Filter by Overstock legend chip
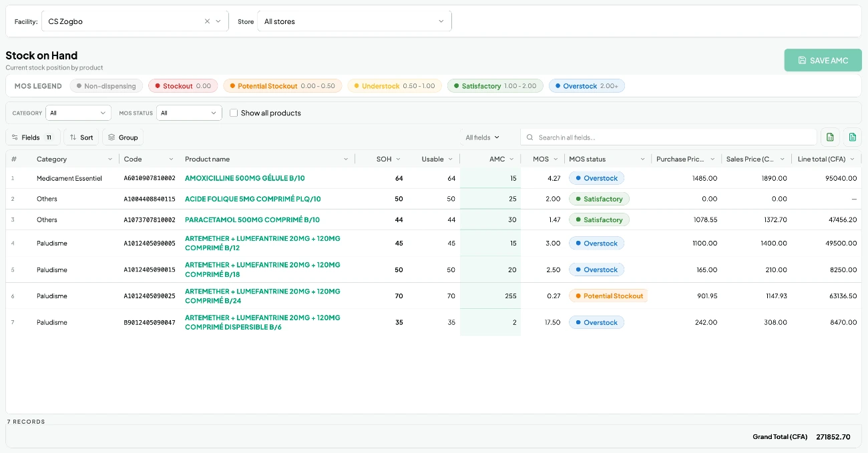Viewport: 868px width, 453px height. point(587,86)
